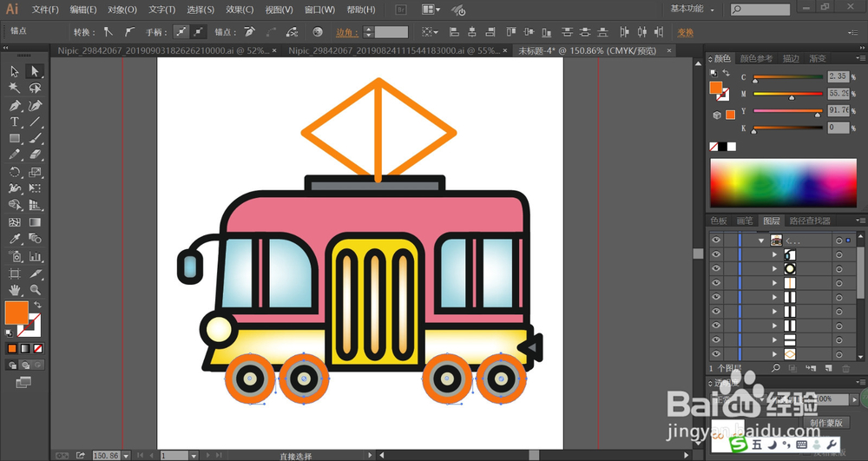
Task: Select the Type tool
Action: 15,122
